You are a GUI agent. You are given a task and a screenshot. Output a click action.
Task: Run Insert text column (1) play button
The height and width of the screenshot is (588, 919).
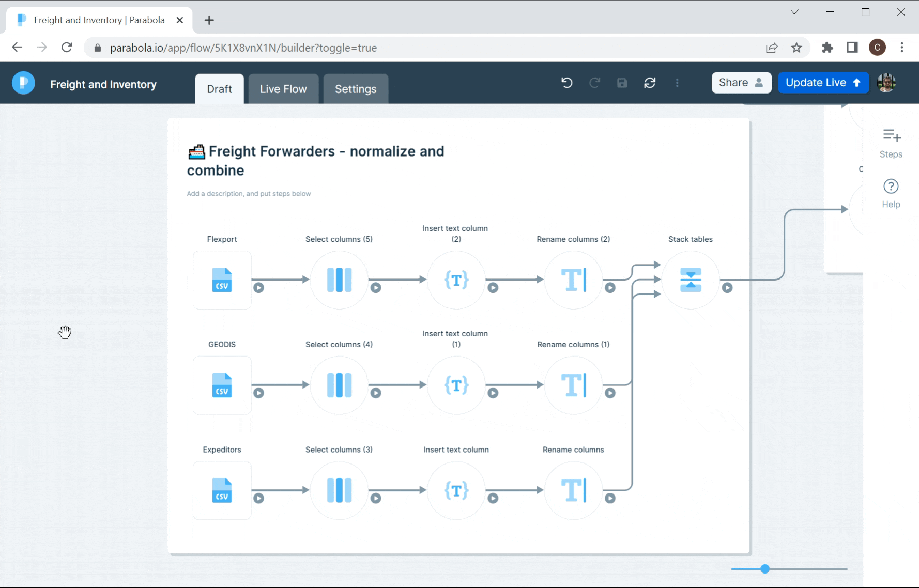point(493,393)
